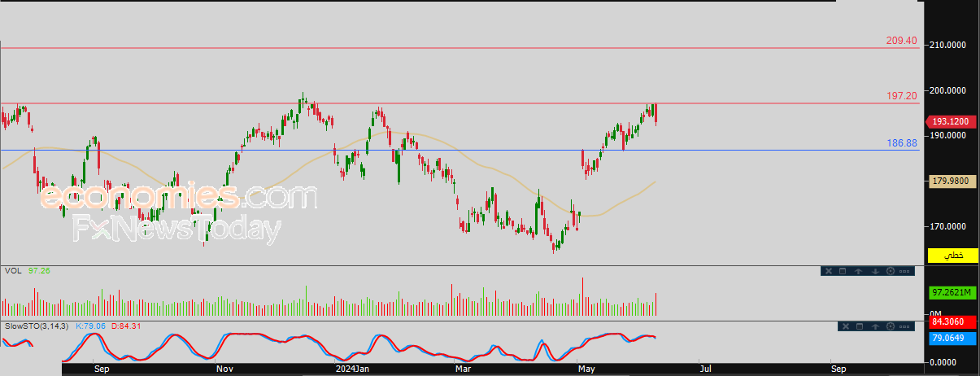Viewport: 980px width, 376px height.
Task: Close the SlowSTO indicator panel
Action: pyautogui.click(x=846, y=326)
